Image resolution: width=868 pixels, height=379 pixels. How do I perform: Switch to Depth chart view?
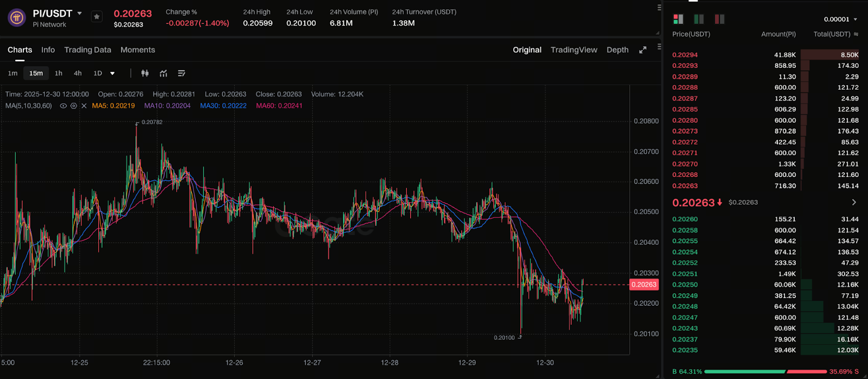pyautogui.click(x=617, y=50)
